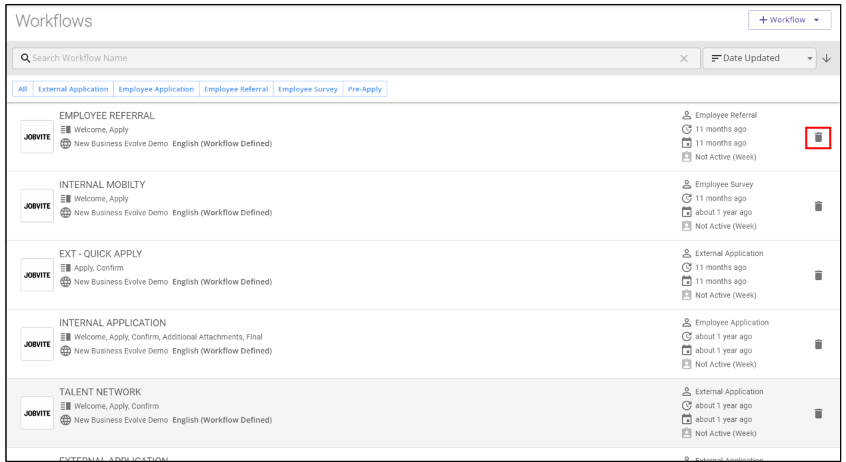
Task: Click globe icon in TALENT NETWORK row
Action: 65,420
